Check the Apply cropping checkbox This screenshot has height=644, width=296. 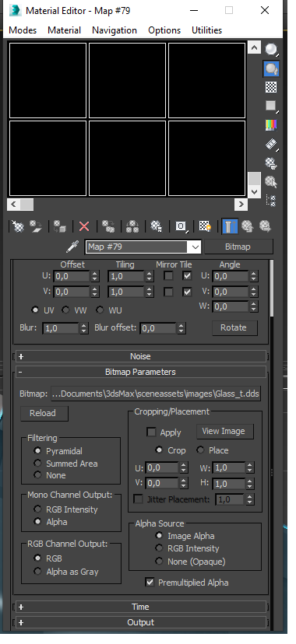(x=151, y=432)
